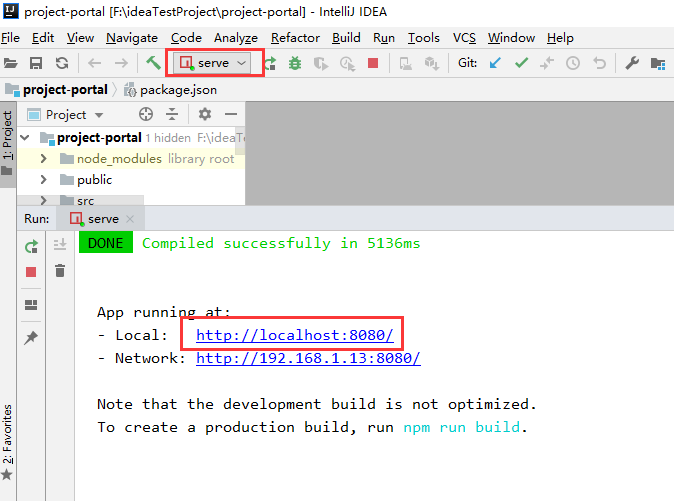
Task: Open Project panel gear options
Action: [x=205, y=114]
